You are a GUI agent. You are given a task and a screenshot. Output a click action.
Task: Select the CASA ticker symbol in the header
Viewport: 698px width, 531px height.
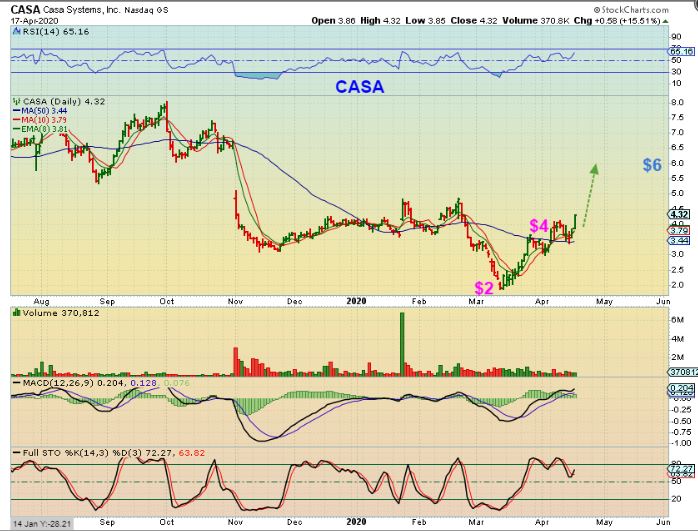coord(25,9)
